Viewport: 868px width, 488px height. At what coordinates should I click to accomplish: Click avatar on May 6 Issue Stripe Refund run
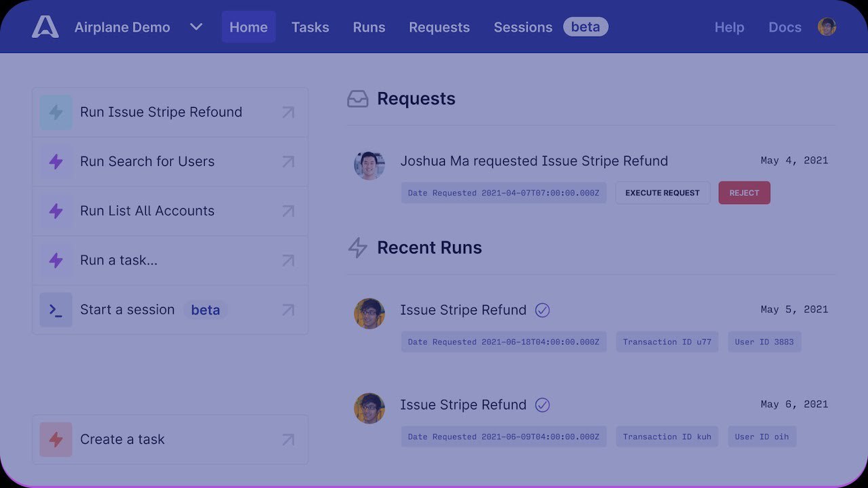pyautogui.click(x=370, y=409)
